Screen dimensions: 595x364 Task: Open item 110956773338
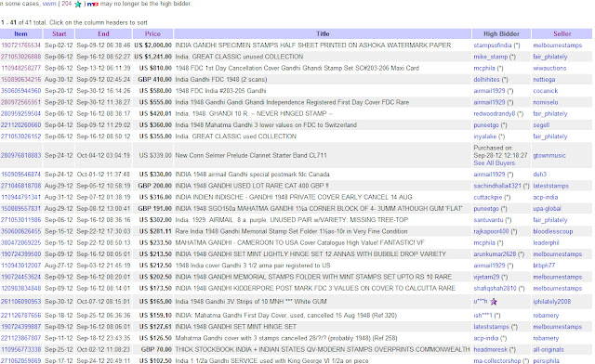pyautogui.click(x=20, y=349)
